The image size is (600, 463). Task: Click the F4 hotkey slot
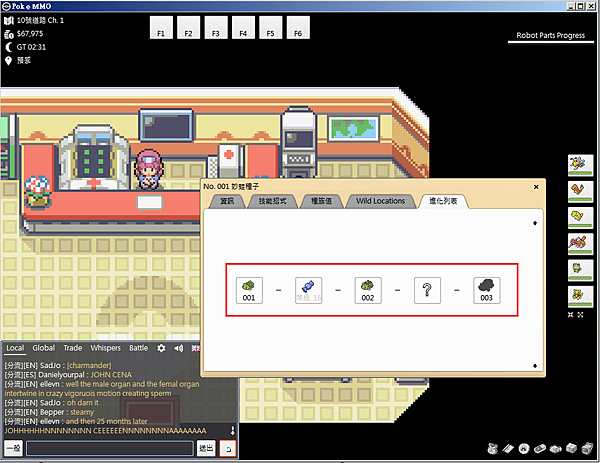coord(243,27)
